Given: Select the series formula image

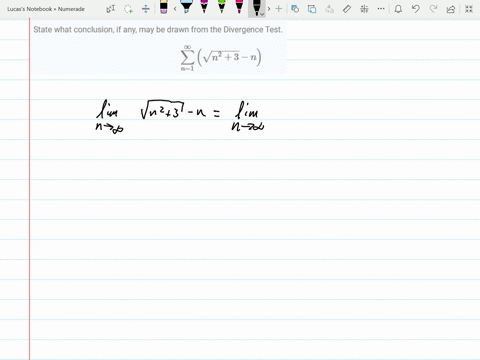Looking at the screenshot, I should (x=221, y=58).
